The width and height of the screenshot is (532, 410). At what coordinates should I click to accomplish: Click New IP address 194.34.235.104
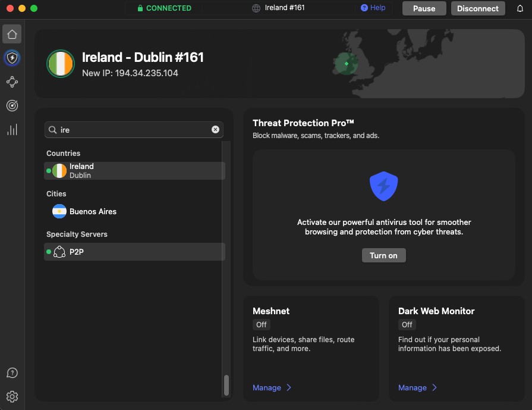130,73
